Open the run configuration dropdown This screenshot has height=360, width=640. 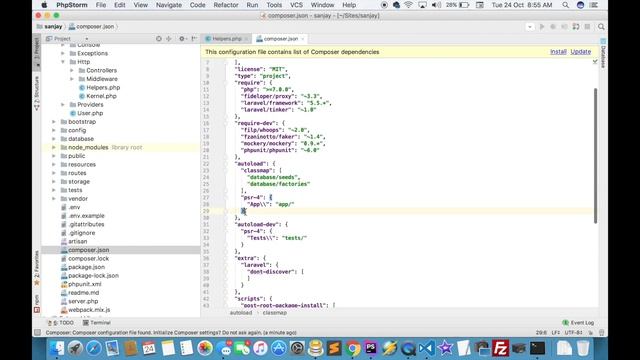click(530, 27)
